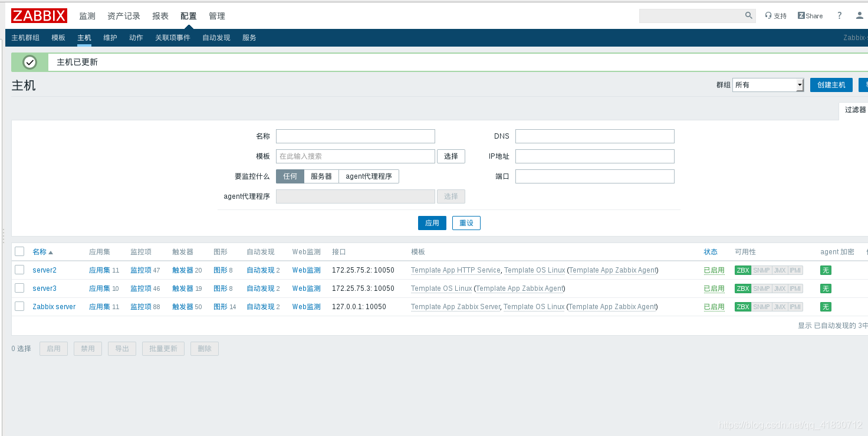Toggle 已启用 status for server3
The image size is (868, 436).
(x=714, y=289)
